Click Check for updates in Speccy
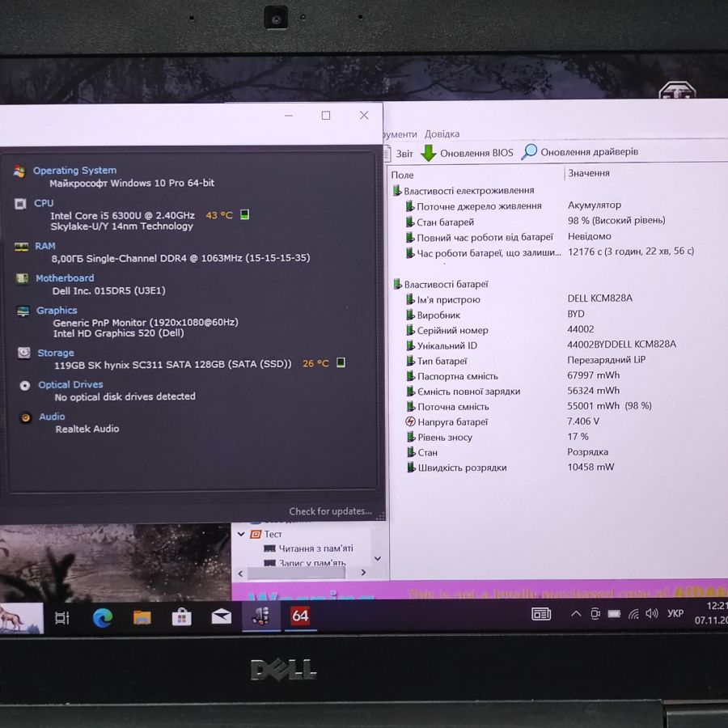 331,511
